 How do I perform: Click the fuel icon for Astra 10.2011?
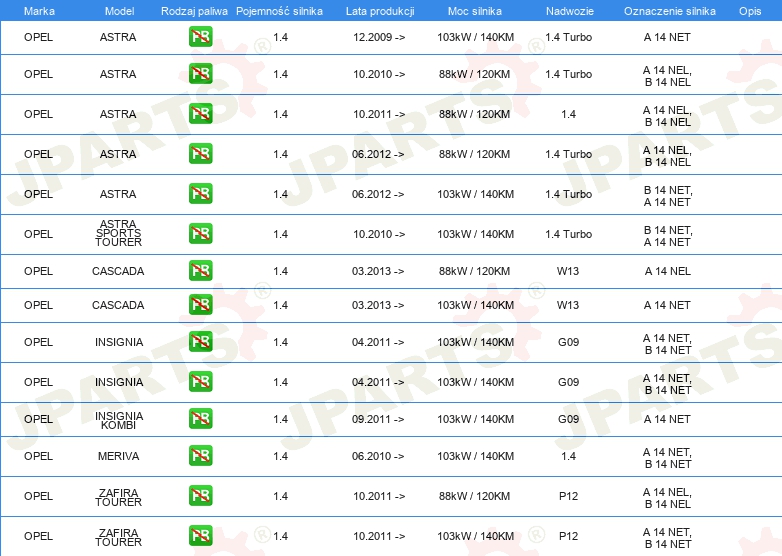click(200, 114)
